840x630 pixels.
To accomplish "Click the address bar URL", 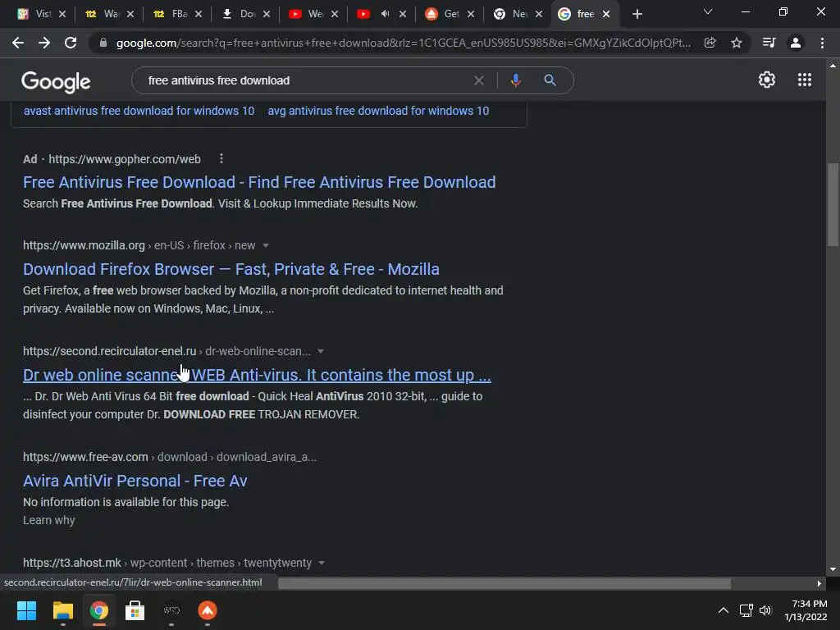I will (403, 43).
